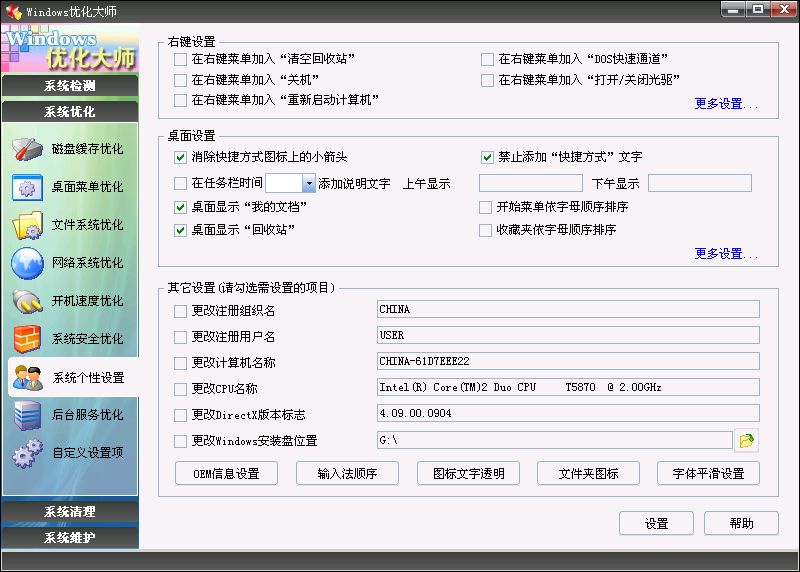800x572 pixels.
Task: Click the browse folder icon beside G:\
Action: pos(746,440)
